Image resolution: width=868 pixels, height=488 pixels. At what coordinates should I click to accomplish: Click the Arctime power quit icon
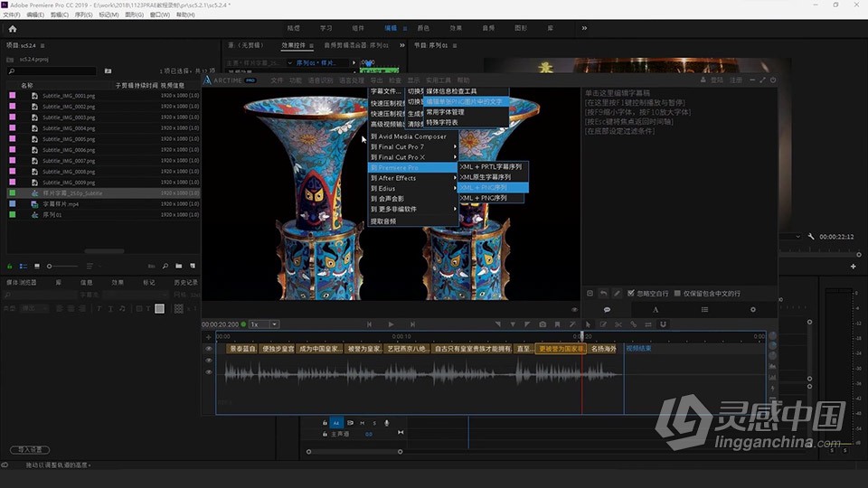(773, 80)
